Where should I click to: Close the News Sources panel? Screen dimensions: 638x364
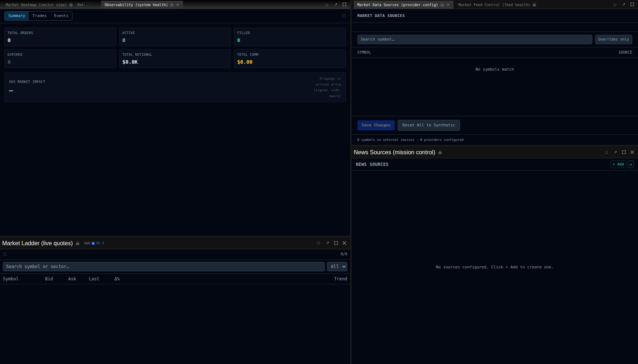point(632,152)
